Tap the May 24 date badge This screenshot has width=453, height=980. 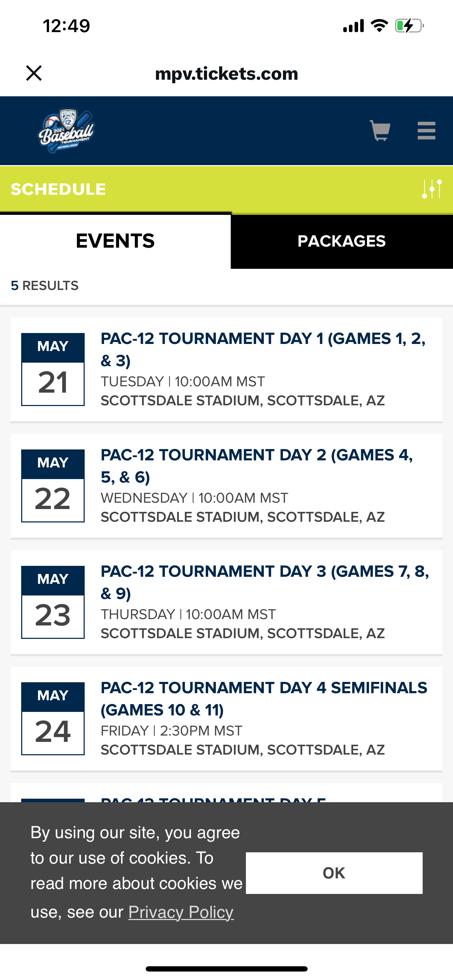click(x=53, y=719)
